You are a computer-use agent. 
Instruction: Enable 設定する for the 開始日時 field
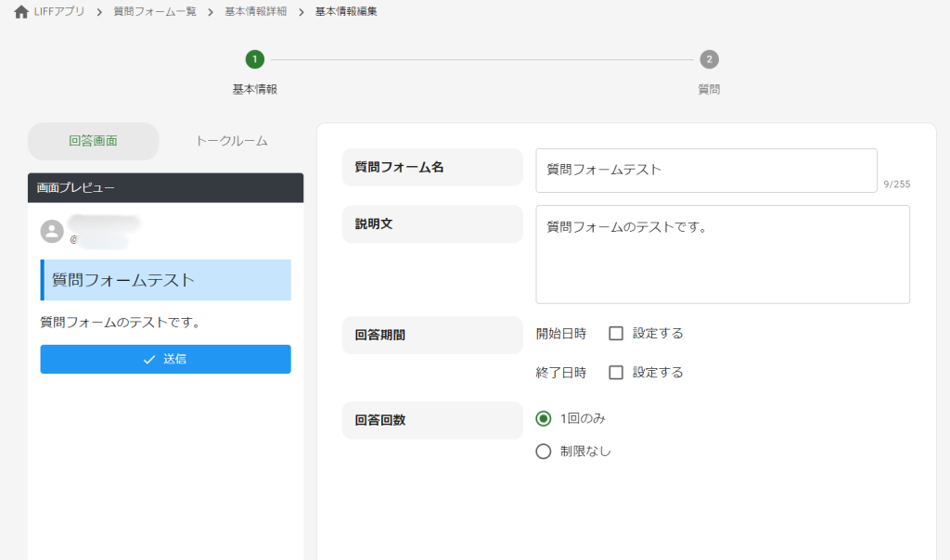[614, 333]
